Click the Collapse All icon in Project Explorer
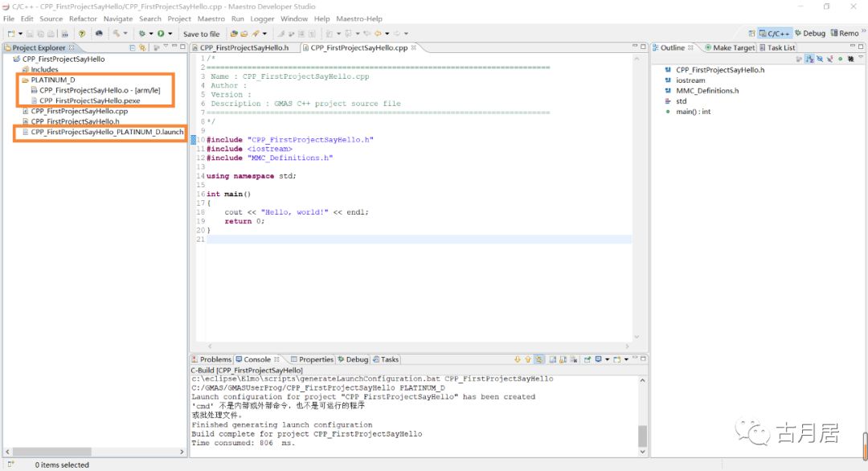This screenshot has height=471, width=868. (133, 47)
